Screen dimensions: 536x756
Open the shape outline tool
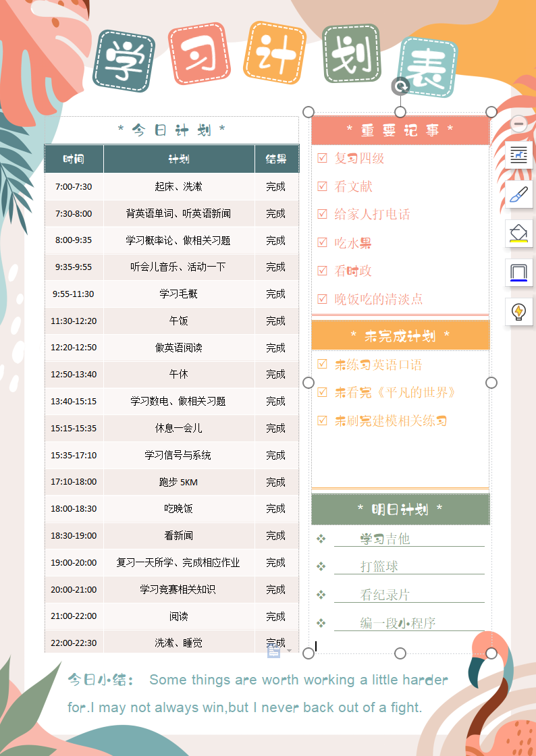pos(518,273)
